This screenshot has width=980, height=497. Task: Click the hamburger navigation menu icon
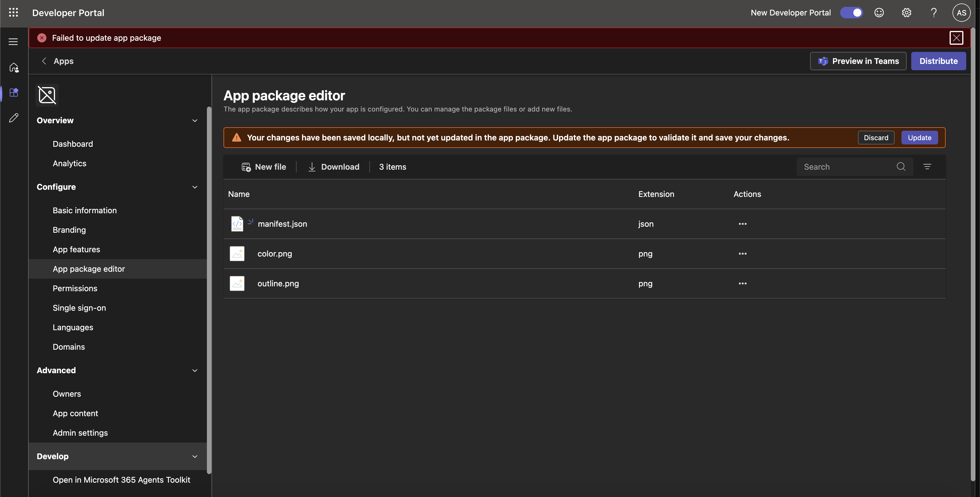click(13, 42)
